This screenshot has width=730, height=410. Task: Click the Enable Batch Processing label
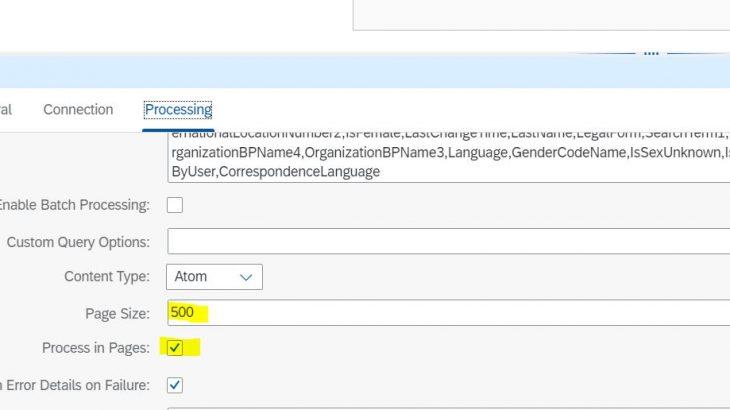(74, 205)
